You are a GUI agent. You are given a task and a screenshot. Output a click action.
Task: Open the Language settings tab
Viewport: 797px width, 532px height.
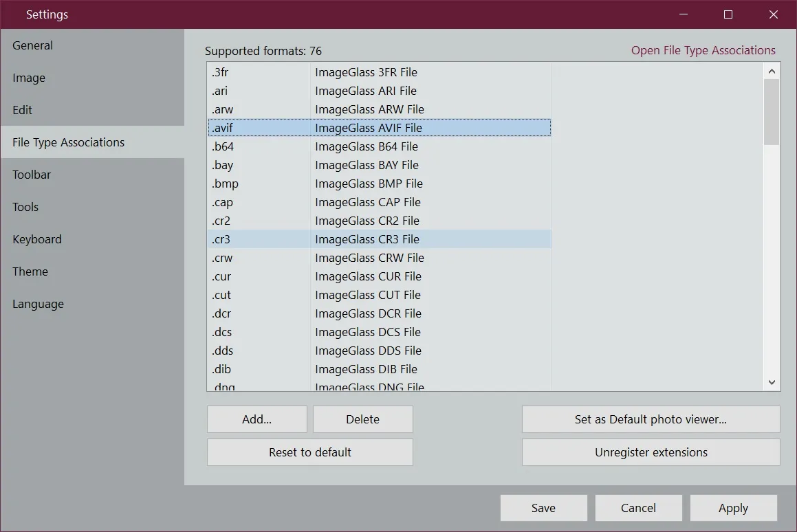point(92,304)
